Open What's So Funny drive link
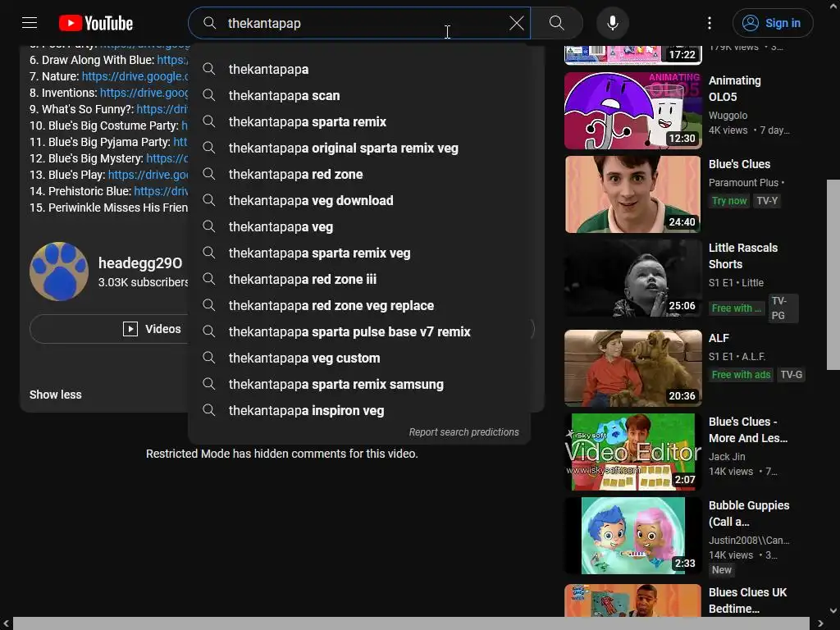The height and width of the screenshot is (630, 840). pos(162,109)
